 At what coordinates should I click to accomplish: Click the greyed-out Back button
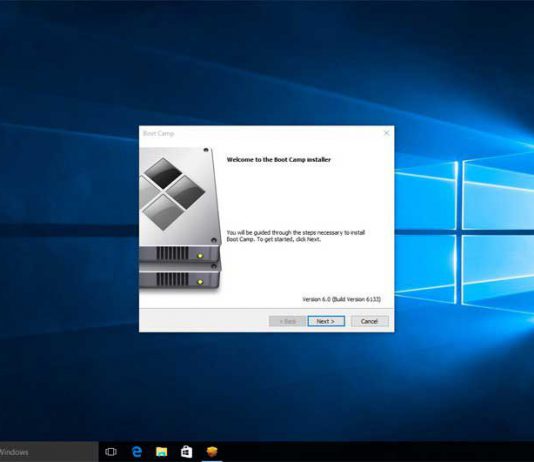click(287, 321)
